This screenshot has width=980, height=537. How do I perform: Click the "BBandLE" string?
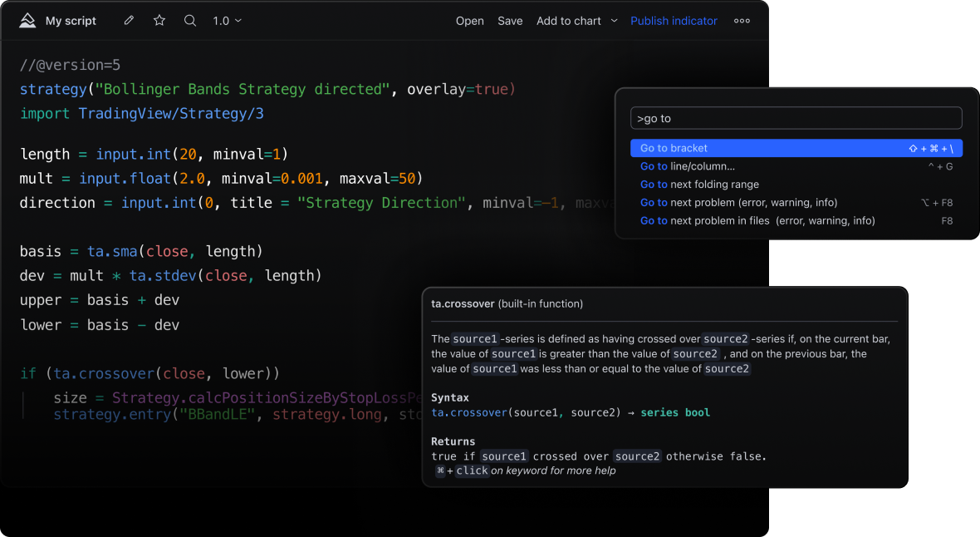click(x=218, y=414)
